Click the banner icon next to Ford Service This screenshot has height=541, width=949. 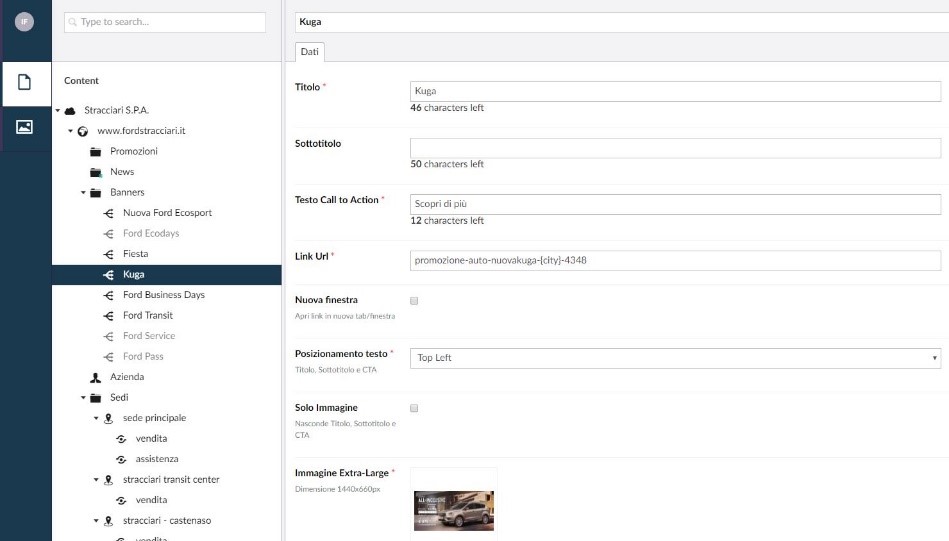coord(108,336)
